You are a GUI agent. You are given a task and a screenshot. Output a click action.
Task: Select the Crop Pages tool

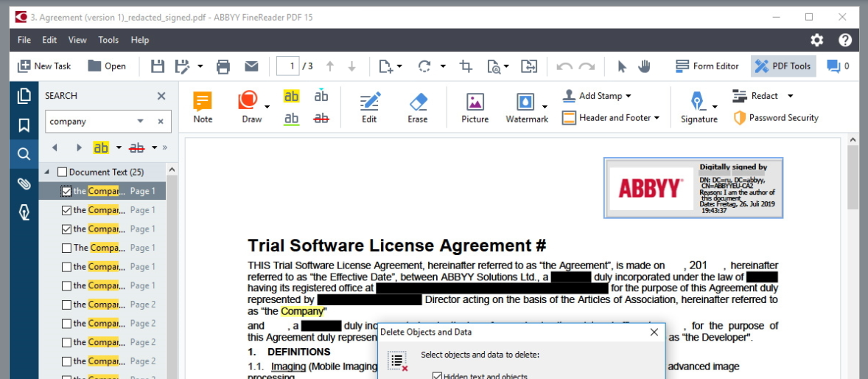(x=466, y=66)
